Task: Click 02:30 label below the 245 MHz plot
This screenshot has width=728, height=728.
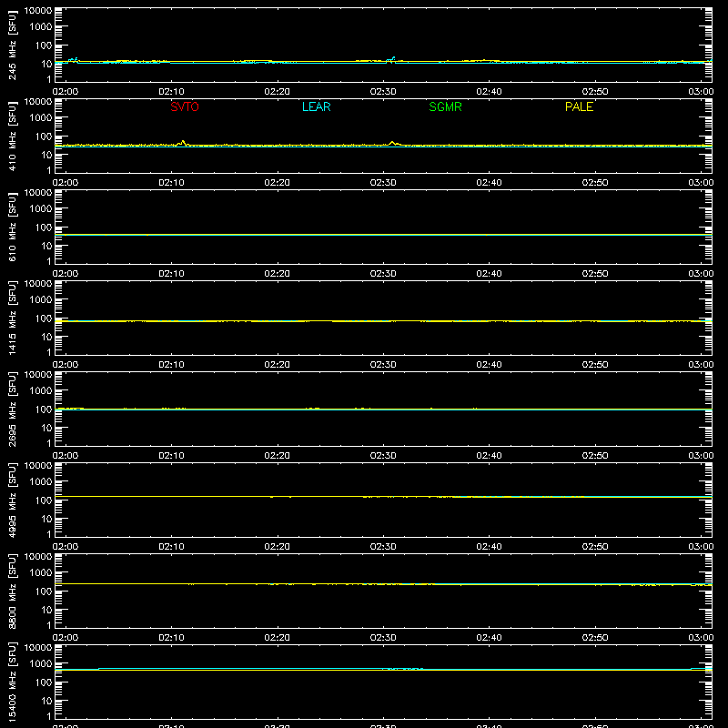Action: coord(383,92)
